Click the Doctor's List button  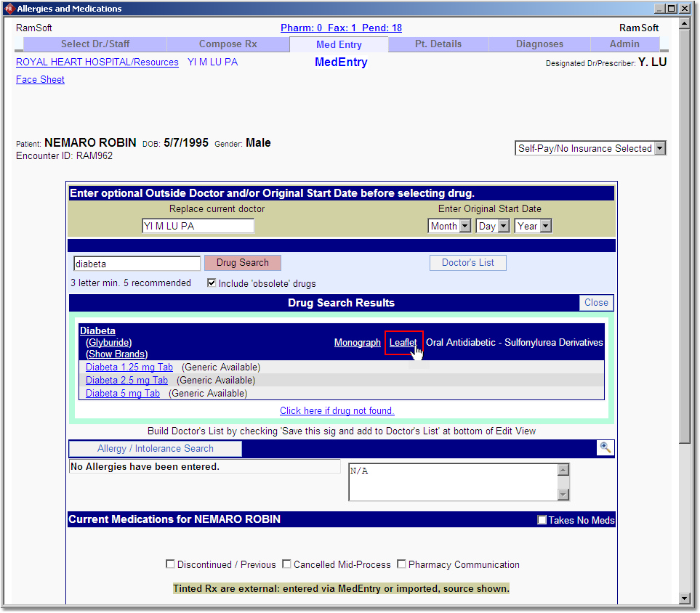467,263
